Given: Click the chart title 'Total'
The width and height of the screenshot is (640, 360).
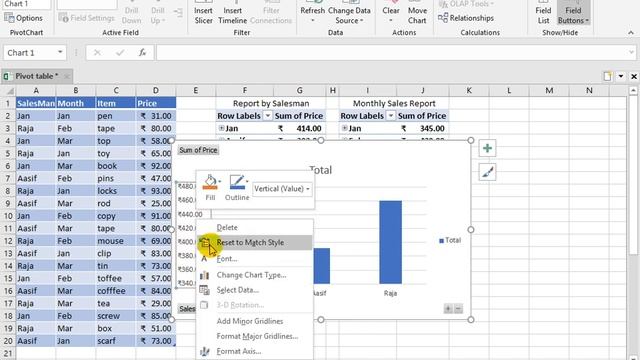Looking at the screenshot, I should [321, 170].
